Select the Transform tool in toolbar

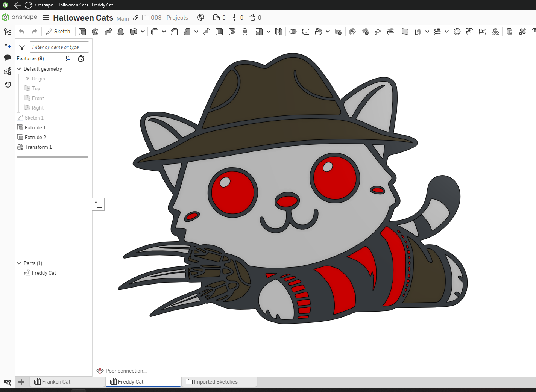[x=319, y=32]
